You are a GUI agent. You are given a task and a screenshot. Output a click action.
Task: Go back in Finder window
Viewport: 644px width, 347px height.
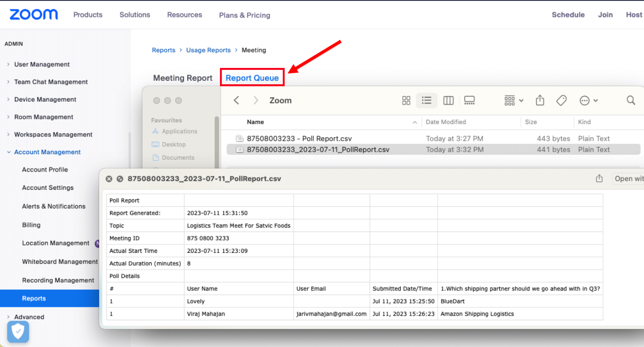pos(237,101)
